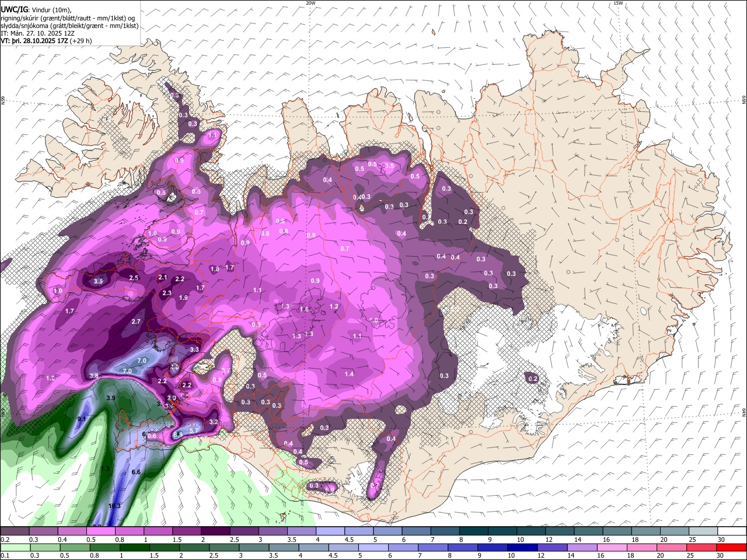The image size is (747, 560).
Task: Click the darkest purple legend swatch from 2 to 2.5
Action: point(215,531)
